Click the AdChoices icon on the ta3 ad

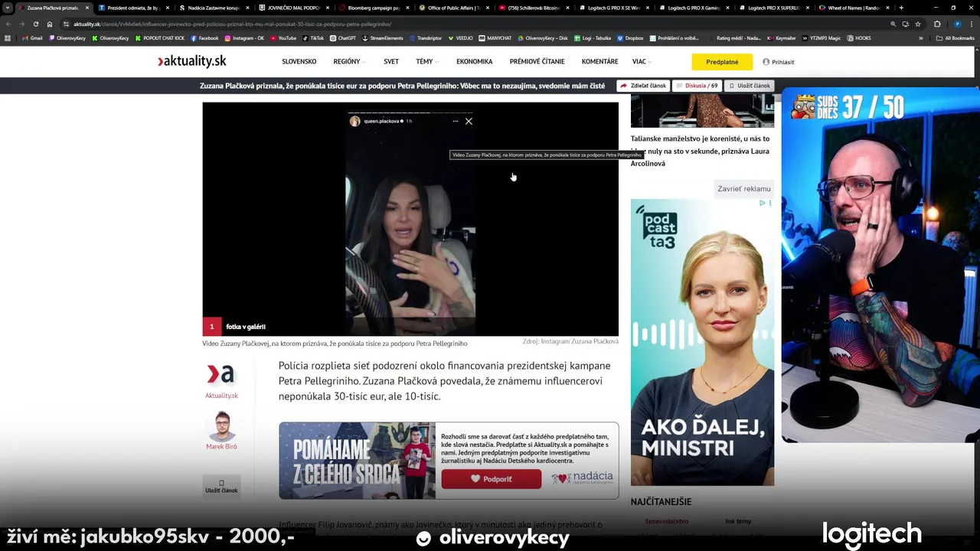point(763,203)
